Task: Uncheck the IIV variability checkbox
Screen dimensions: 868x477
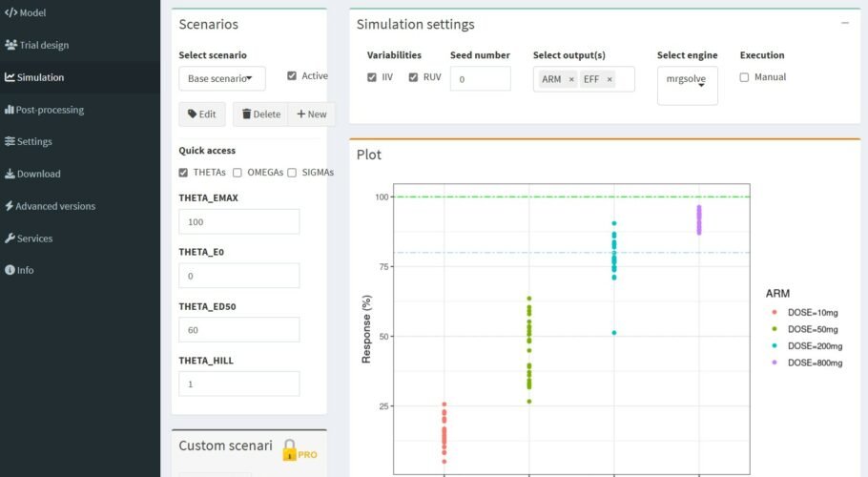Action: tap(372, 77)
